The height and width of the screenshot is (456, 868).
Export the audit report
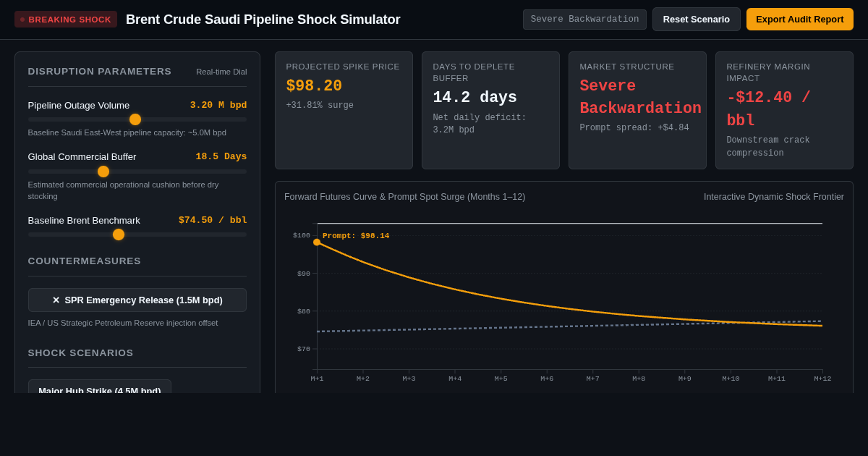(799, 20)
